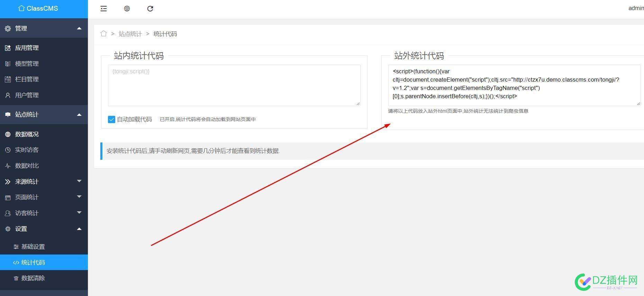Click the 模型管理 icon
Screen dimensions: 644x296
click(x=8, y=64)
